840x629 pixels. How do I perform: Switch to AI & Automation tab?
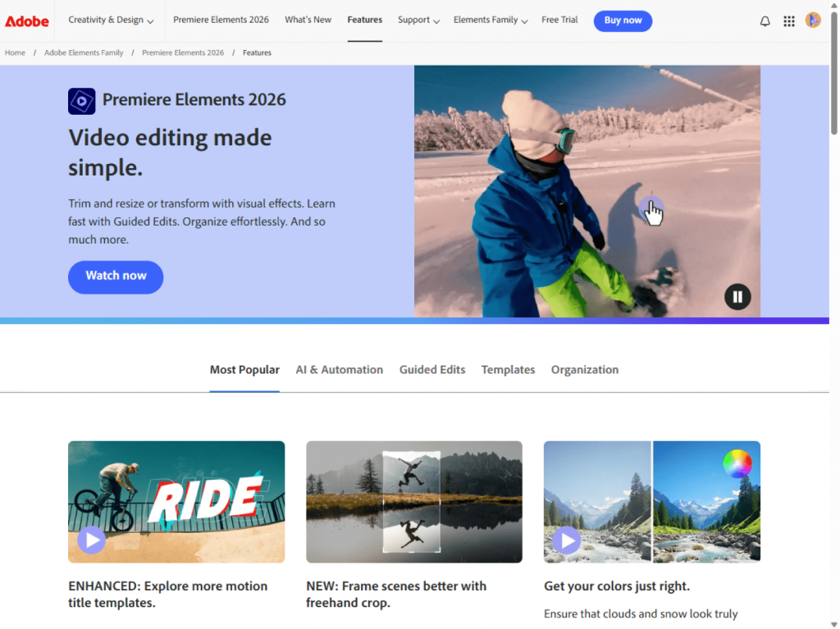click(339, 370)
